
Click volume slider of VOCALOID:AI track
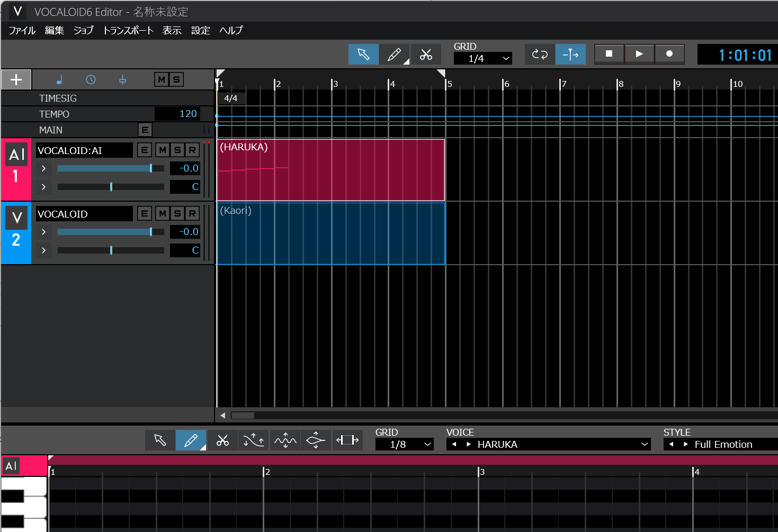[111, 168]
